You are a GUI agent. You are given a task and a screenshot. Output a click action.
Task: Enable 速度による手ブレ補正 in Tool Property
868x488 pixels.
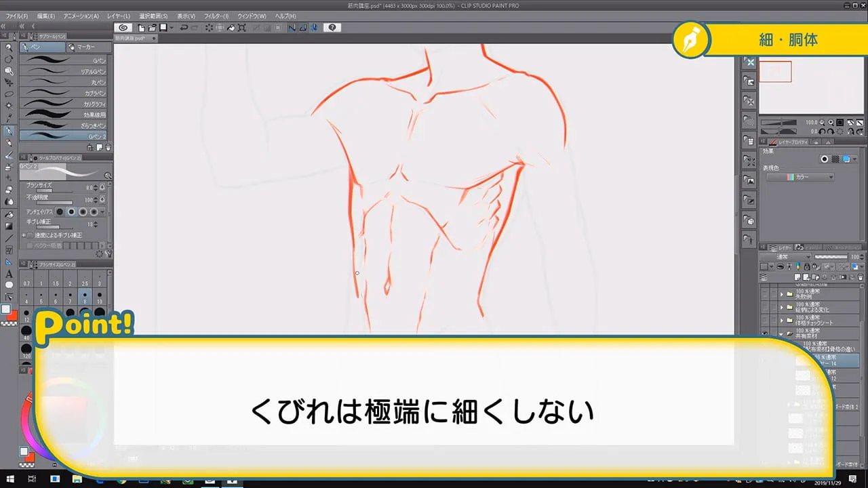pos(28,235)
